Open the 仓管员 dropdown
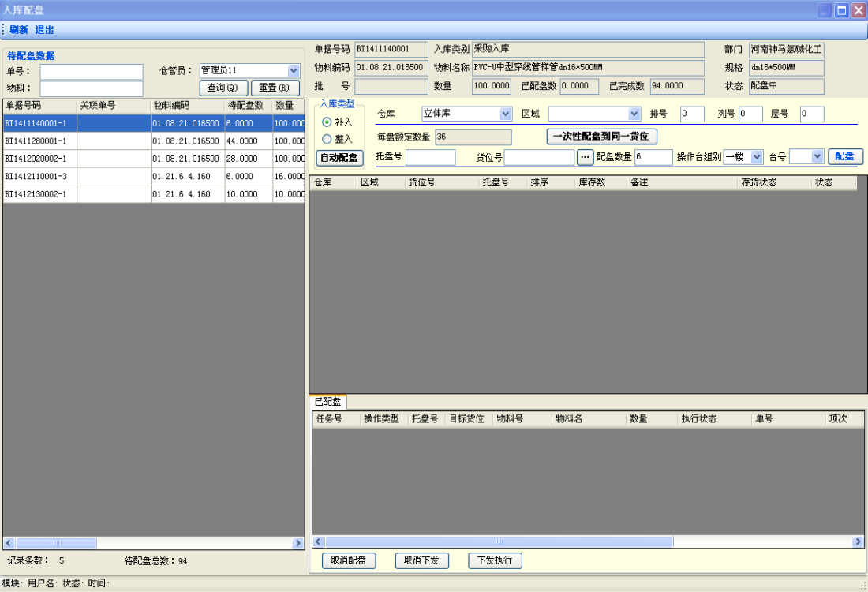Viewport: 868px width, 592px height. (x=294, y=71)
